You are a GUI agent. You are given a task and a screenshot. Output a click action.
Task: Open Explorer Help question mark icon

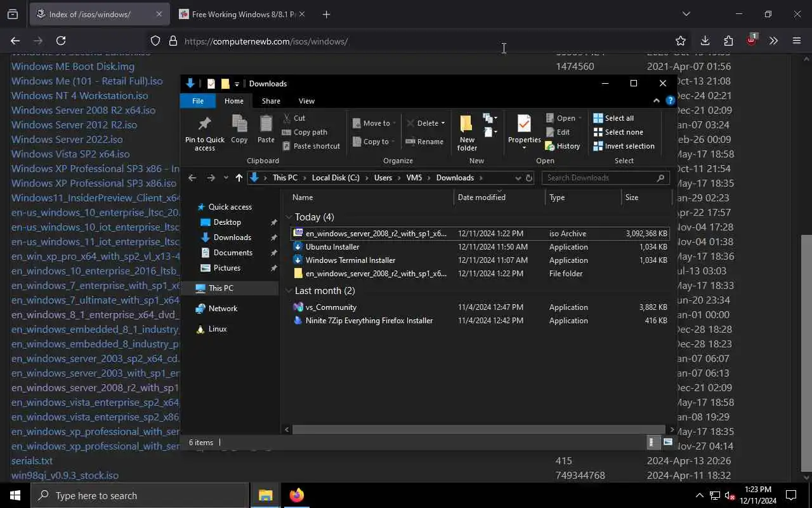pyautogui.click(x=670, y=101)
